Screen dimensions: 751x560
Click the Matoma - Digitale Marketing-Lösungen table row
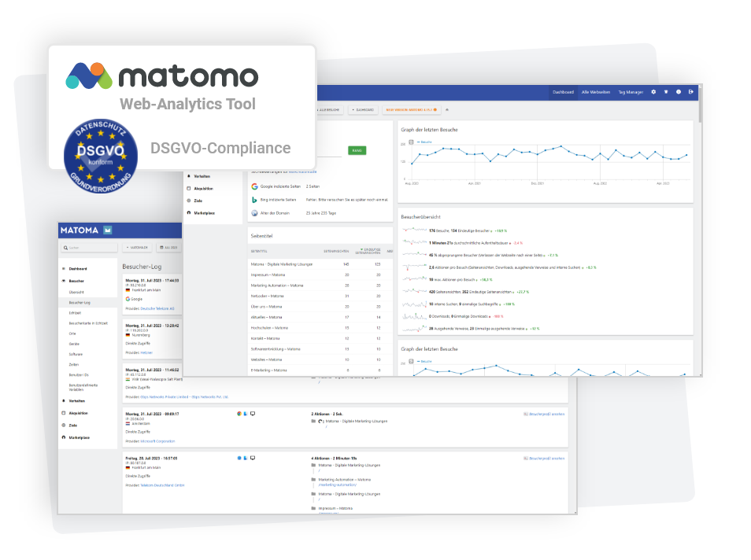click(320, 264)
